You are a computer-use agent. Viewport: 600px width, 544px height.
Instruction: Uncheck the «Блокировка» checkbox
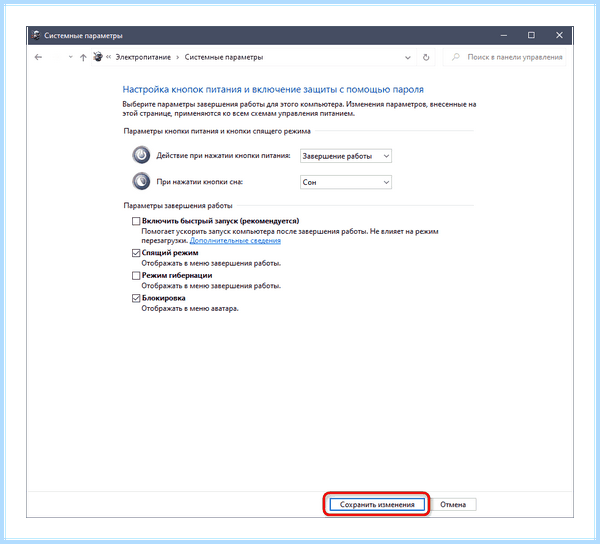pyautogui.click(x=136, y=298)
